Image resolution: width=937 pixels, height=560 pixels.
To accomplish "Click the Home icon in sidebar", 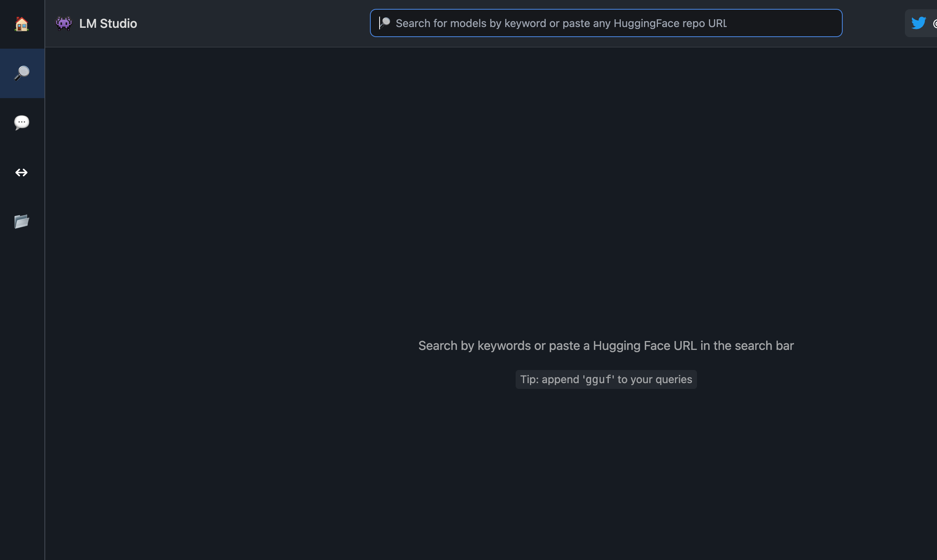I will 21,23.
